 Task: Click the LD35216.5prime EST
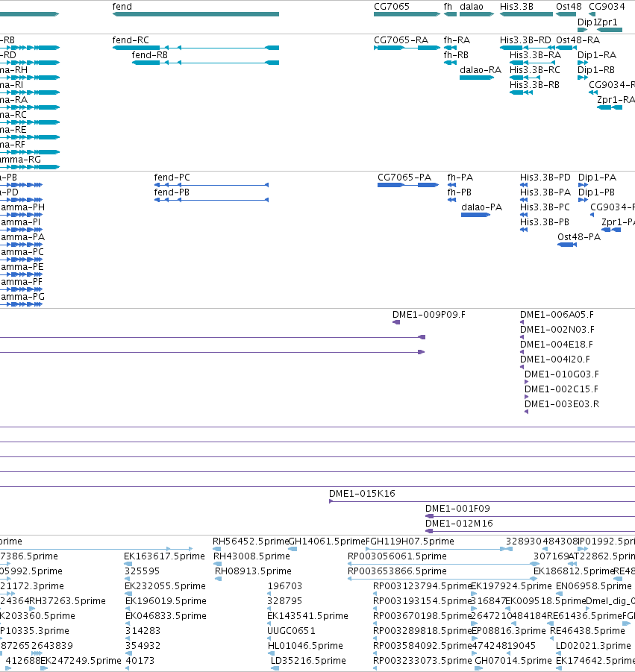click(x=275, y=668)
